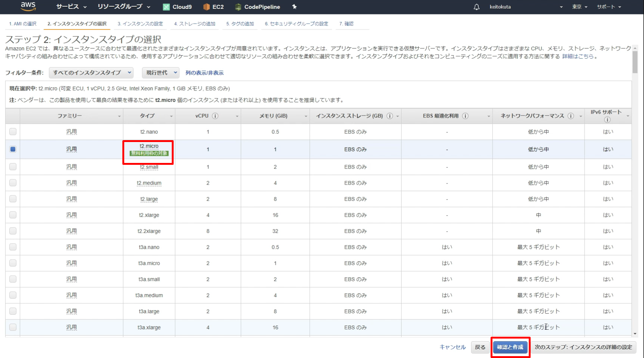Select the t3a.large row checkbox

13,311
